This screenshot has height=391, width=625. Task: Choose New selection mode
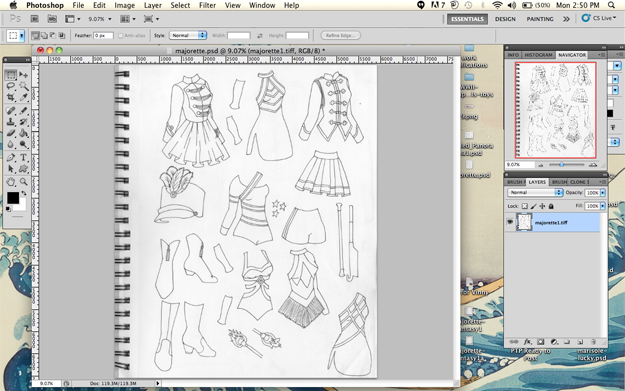(x=35, y=35)
